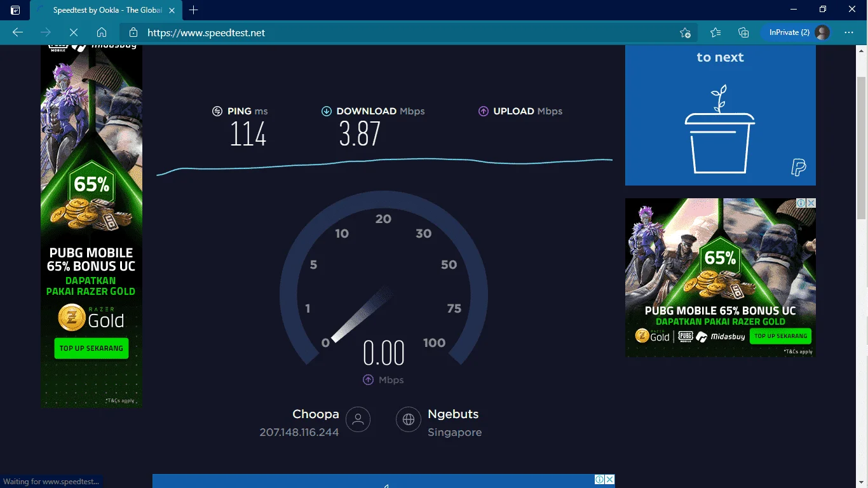Click the IP address 207.148.116.244

[x=299, y=432]
